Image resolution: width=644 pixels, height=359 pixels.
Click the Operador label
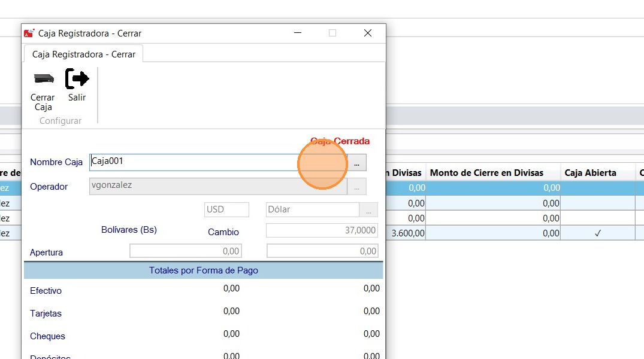click(x=49, y=187)
